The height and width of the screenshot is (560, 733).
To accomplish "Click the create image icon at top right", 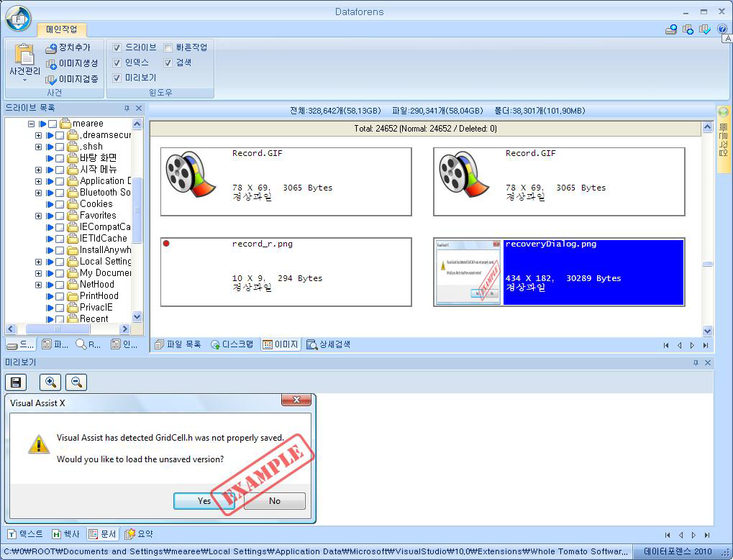I will [x=688, y=29].
